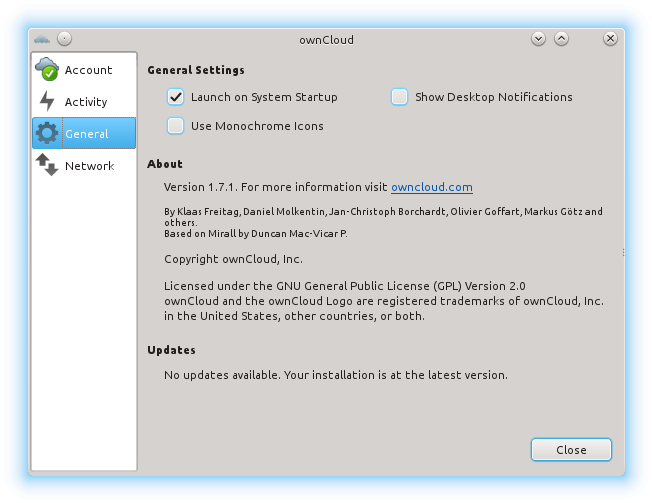Click the Activity lightning bolt icon
The width and height of the screenshot is (652, 503).
(47, 101)
